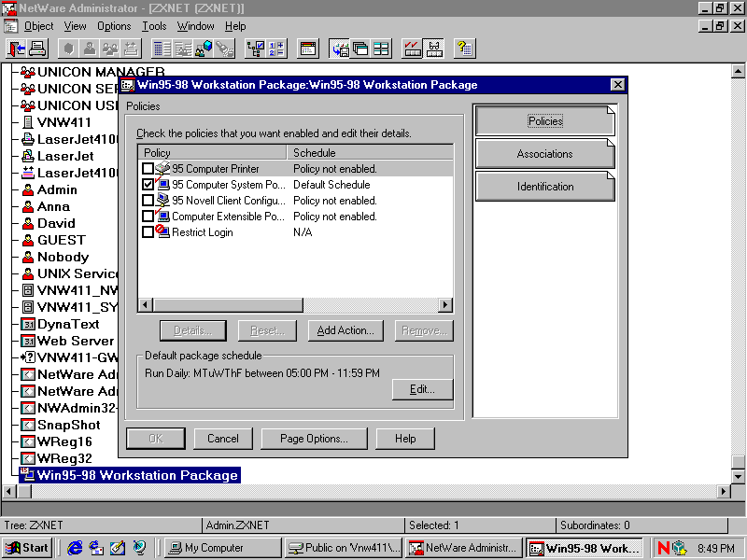Click the help question mark toolbar icon

(x=464, y=49)
